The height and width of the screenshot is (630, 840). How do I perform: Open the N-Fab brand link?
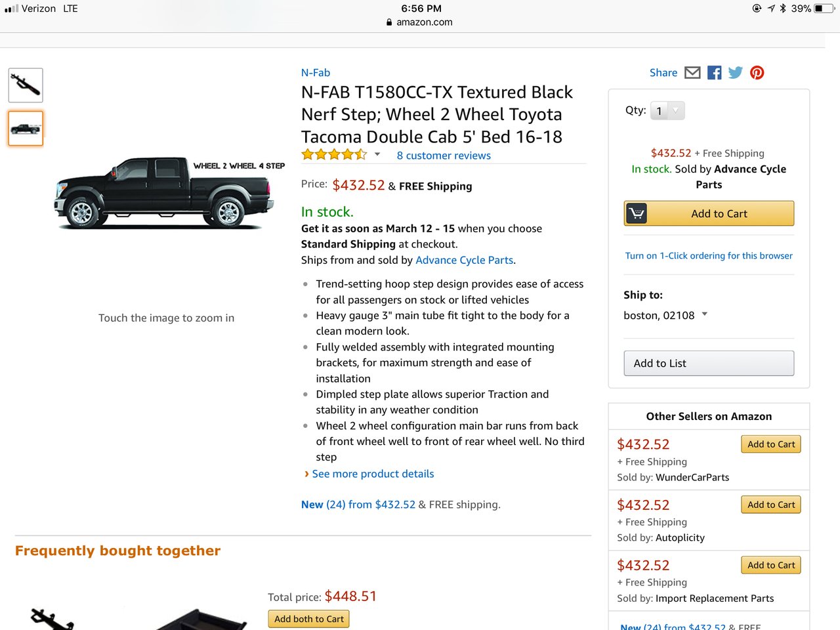pos(316,73)
